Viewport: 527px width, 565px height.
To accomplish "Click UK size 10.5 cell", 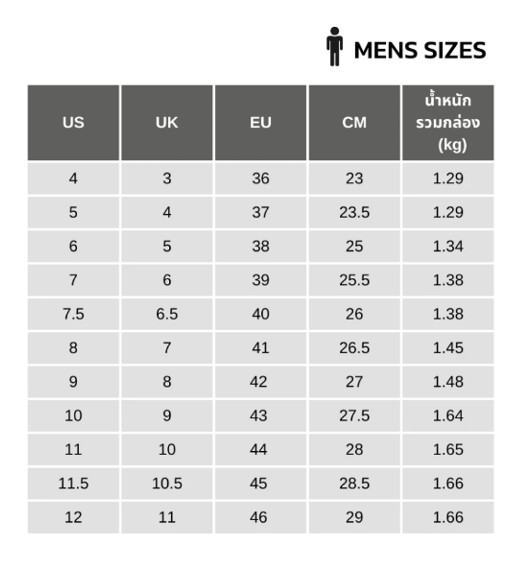I will point(167,483).
